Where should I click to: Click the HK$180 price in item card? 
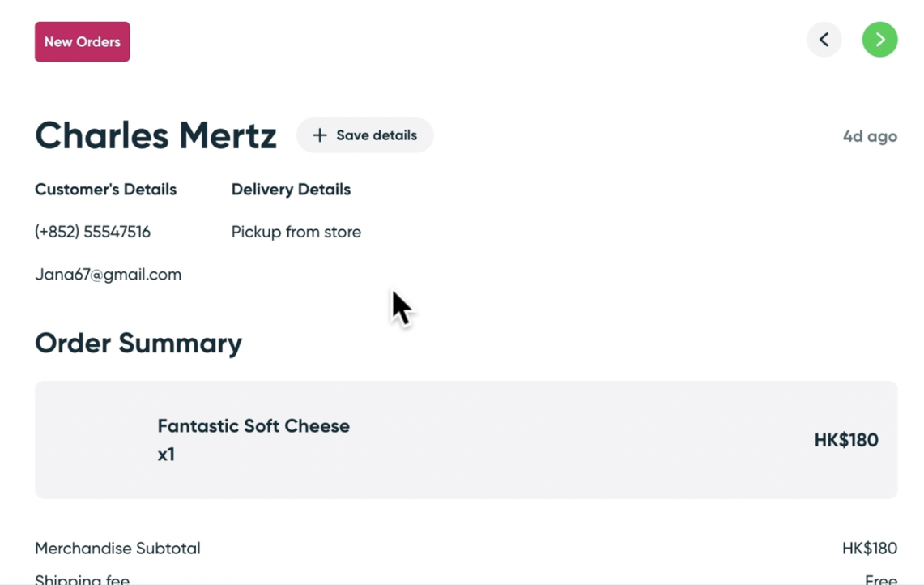[x=845, y=440]
